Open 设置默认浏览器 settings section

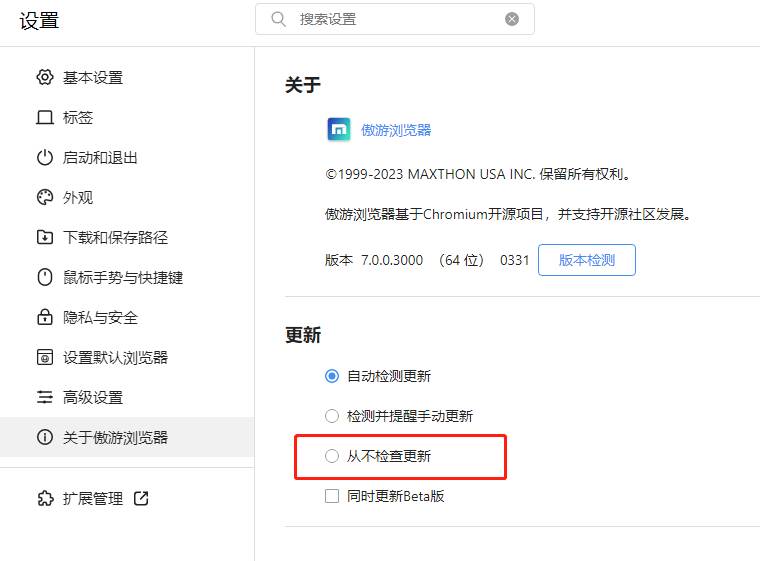click(127, 357)
